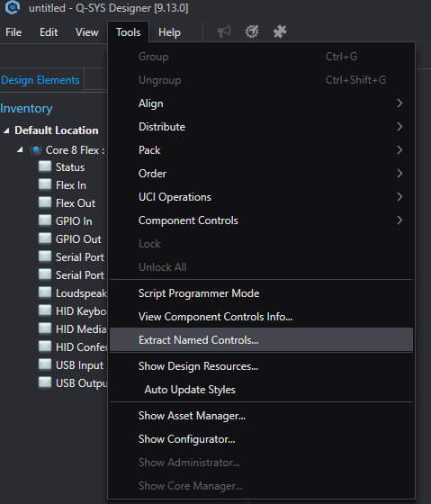Click the Q-SYS Designer logo icon
The height and width of the screenshot is (504, 431).
click(13, 7)
